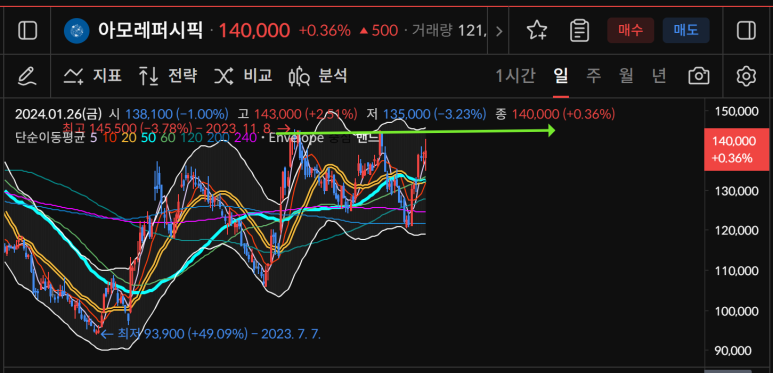Click the 140,000 current price tag on axis
This screenshot has width=773, height=373.
pyautogui.click(x=737, y=149)
